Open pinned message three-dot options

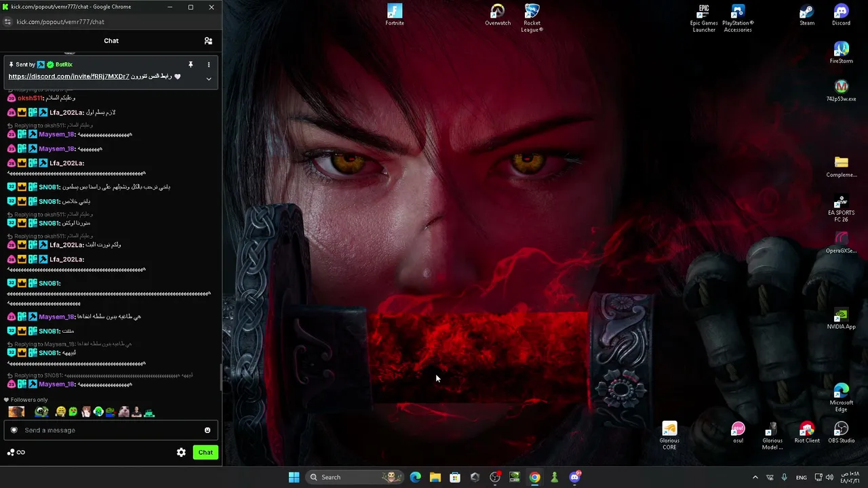coord(209,64)
